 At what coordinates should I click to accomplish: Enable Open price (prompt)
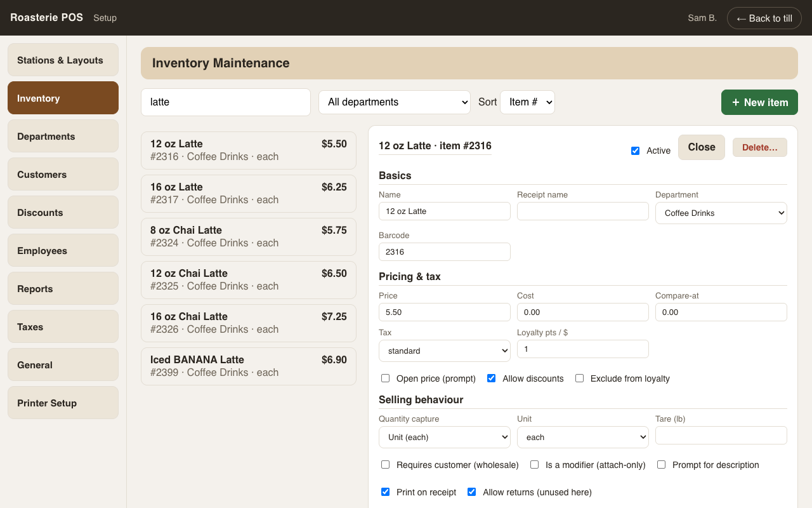(x=385, y=378)
